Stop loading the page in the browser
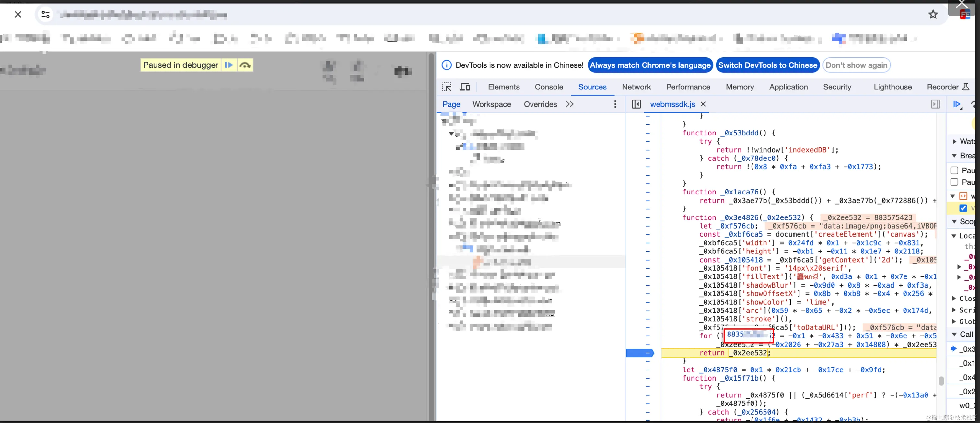This screenshot has width=980, height=423. click(18, 15)
